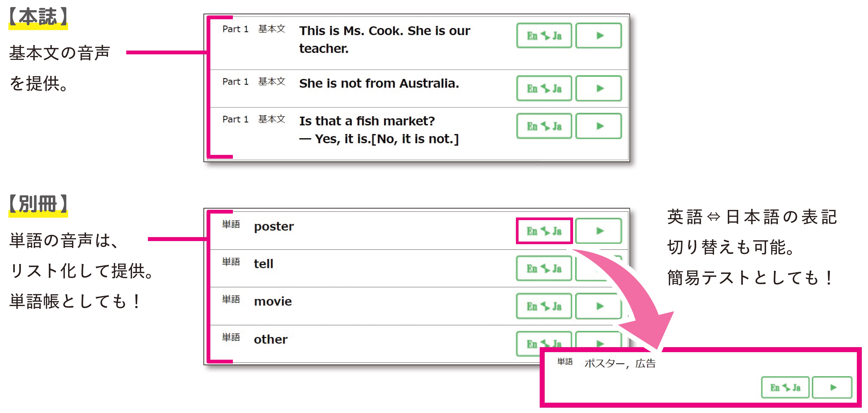The image size is (868, 413).
Task: Click the Japanese translation ポスター, 広告
Action: click(x=620, y=363)
